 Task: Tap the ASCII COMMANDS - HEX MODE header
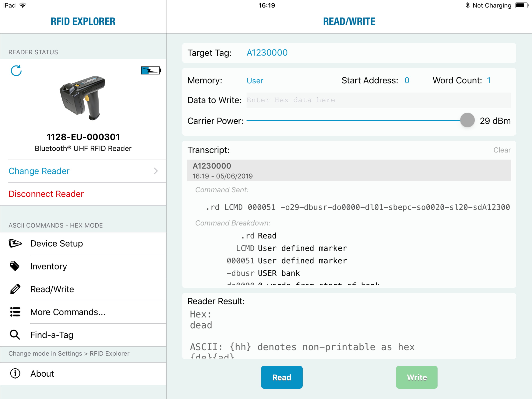[55, 225]
